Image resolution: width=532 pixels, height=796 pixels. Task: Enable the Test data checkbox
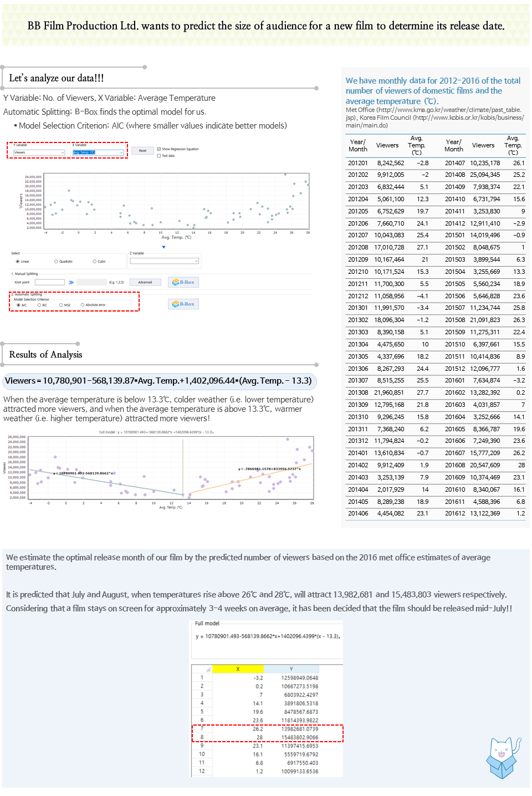tap(159, 156)
